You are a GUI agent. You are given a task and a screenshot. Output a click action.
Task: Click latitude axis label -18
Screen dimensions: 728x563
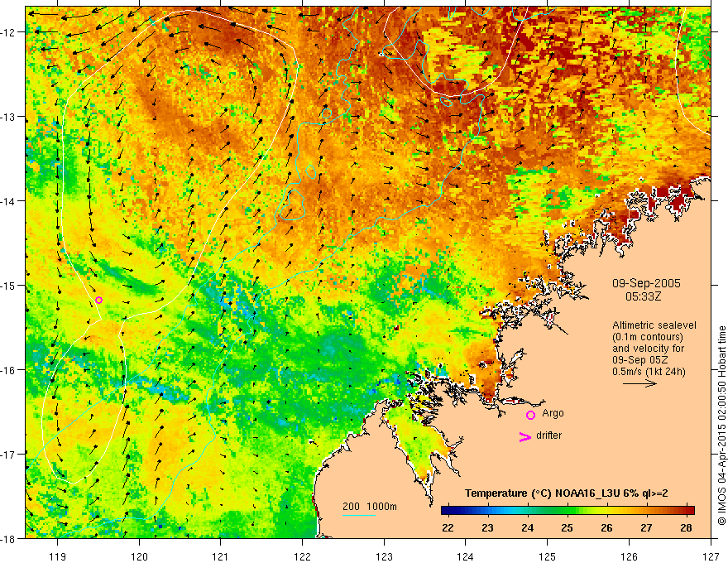pyautogui.click(x=8, y=538)
